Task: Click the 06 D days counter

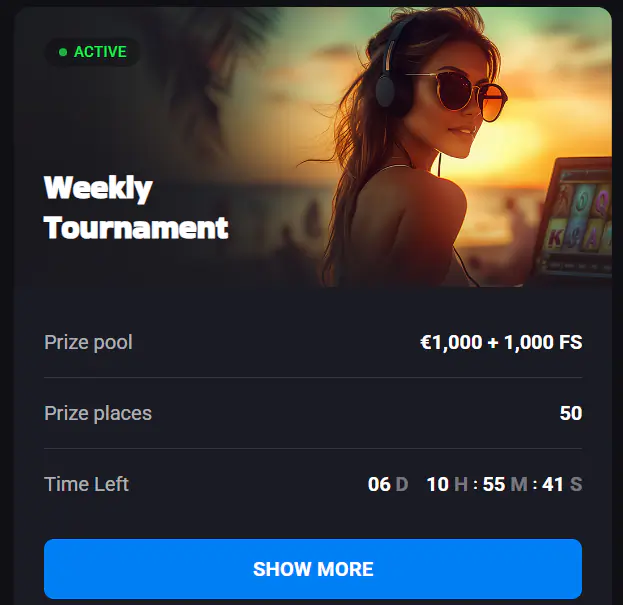Action: click(x=388, y=484)
